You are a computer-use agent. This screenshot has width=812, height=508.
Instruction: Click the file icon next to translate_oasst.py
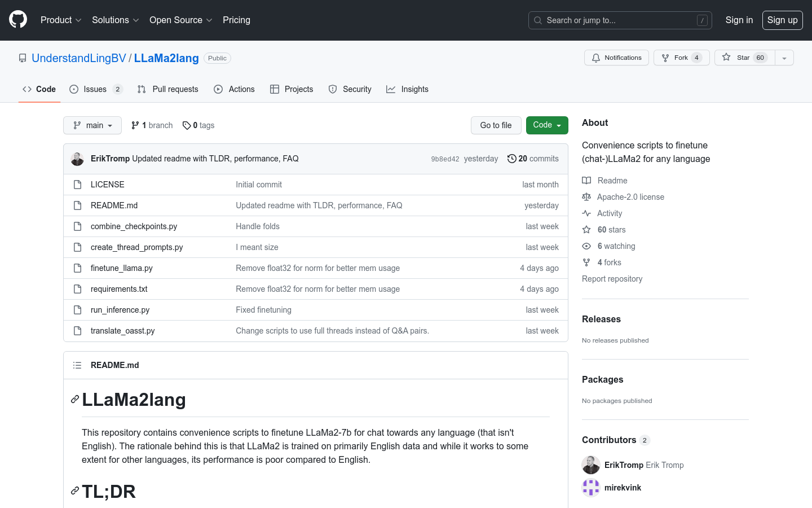(77, 331)
